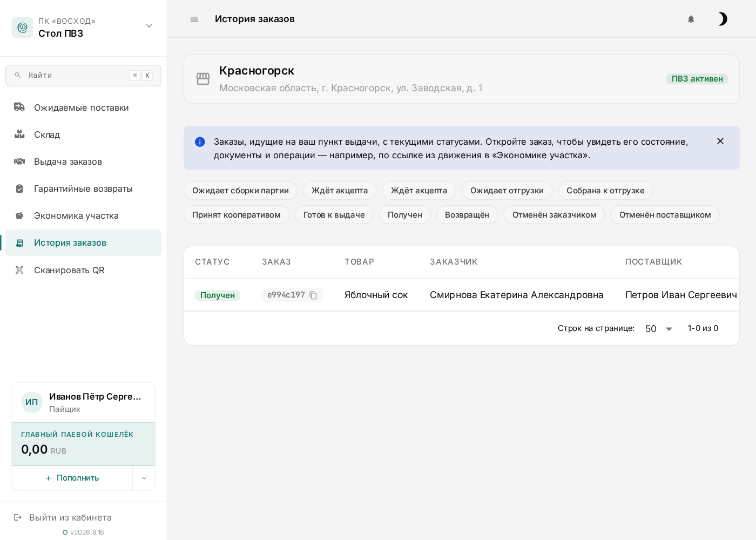
Task: Click the ПОСТАВЩИК column header
Action: [654, 262]
